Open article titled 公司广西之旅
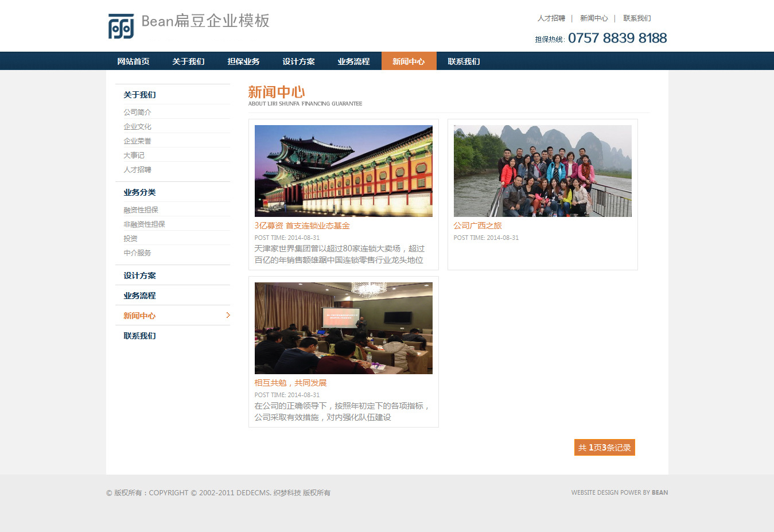The width and height of the screenshot is (774, 532). [x=477, y=226]
